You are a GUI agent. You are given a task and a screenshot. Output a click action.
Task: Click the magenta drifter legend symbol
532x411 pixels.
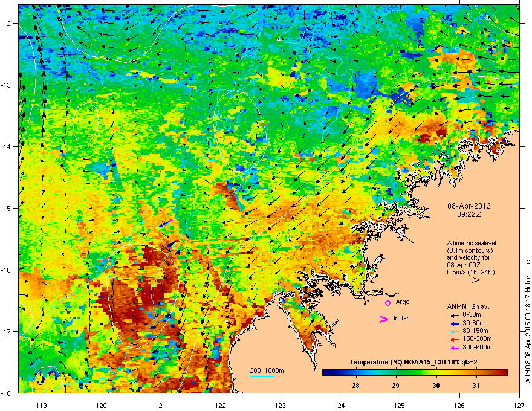click(x=383, y=319)
